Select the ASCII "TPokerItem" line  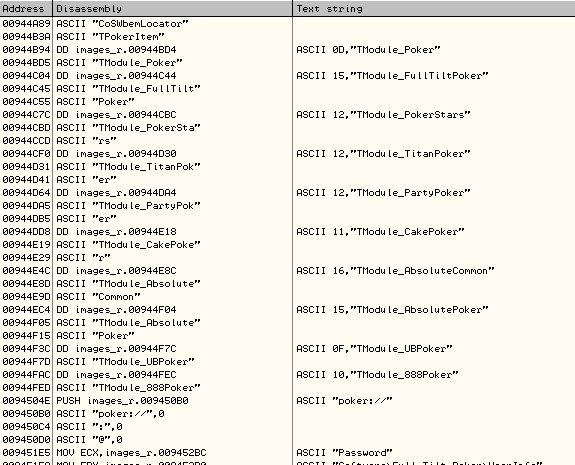[x=110, y=37]
